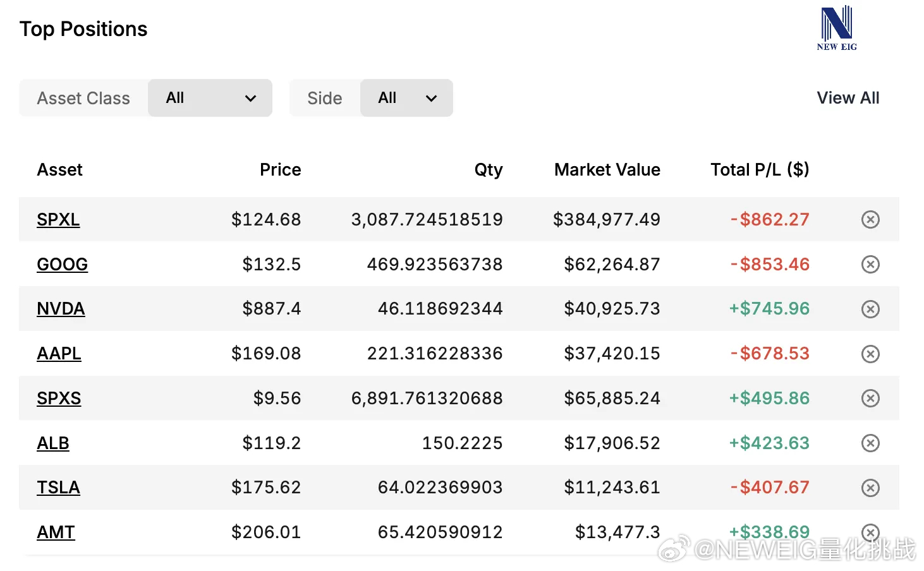Select AAPL loss -$678.53

click(770, 354)
